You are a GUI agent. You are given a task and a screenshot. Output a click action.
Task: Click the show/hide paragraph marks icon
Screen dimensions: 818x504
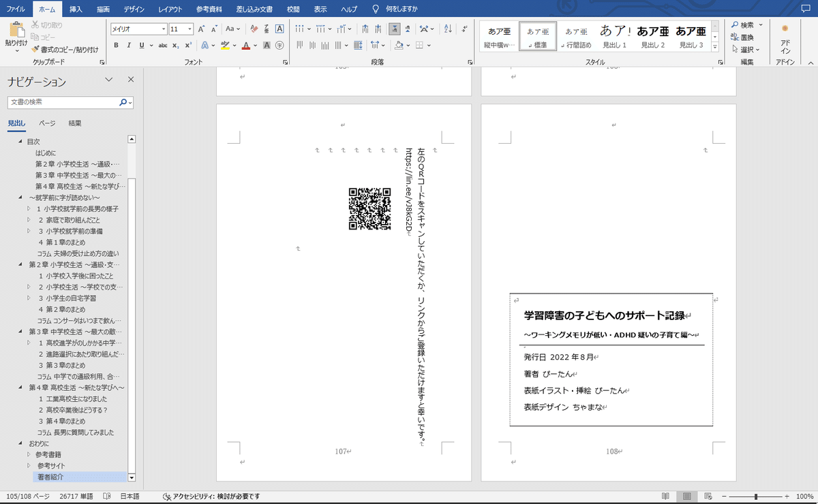click(466, 29)
